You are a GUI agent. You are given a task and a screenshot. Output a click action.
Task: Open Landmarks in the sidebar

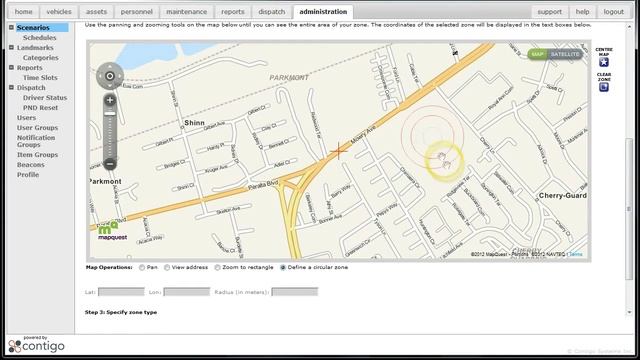coord(35,48)
